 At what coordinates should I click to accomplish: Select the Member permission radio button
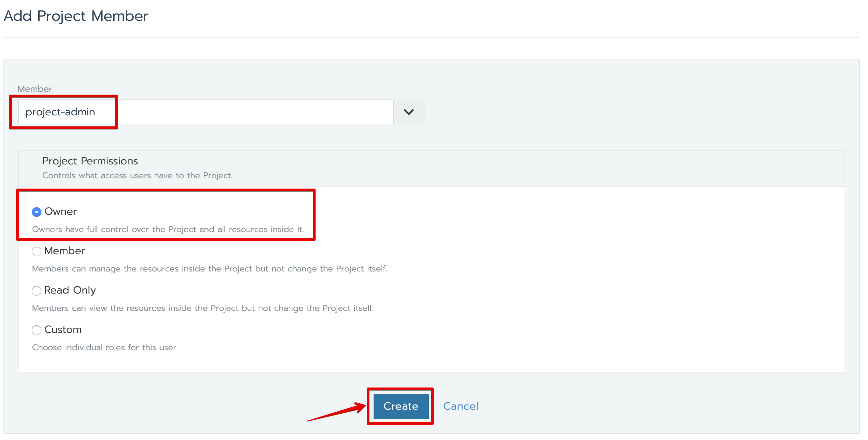37,251
